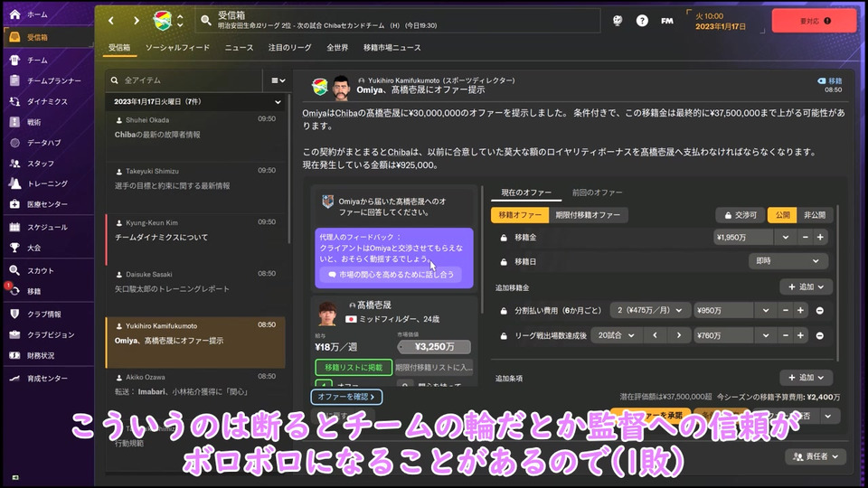Switch to the 全世界 tab
Viewport: 868px width, 488px height.
coord(337,48)
